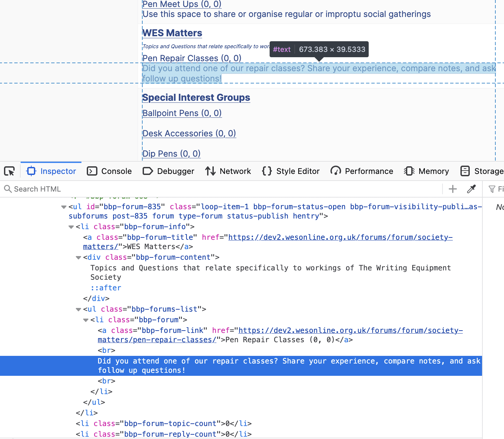Collapse the ul bbp-forum-835 node
504x439 pixels.
(x=64, y=207)
